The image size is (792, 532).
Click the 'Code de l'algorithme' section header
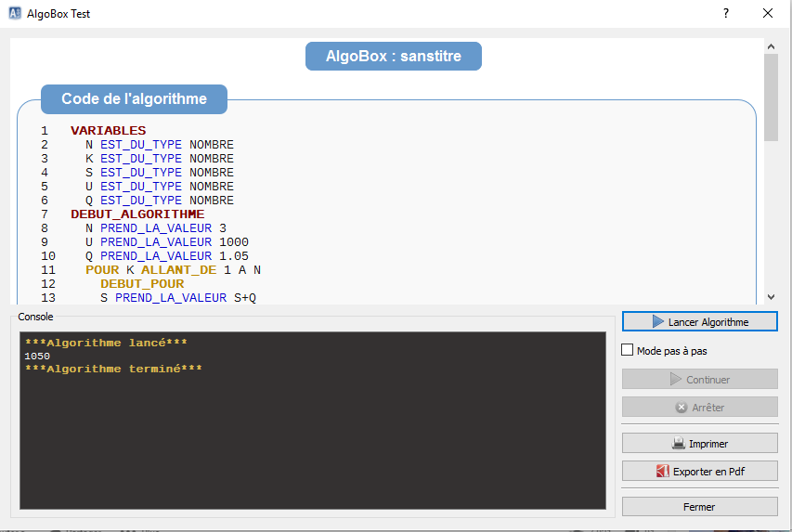pos(134,98)
